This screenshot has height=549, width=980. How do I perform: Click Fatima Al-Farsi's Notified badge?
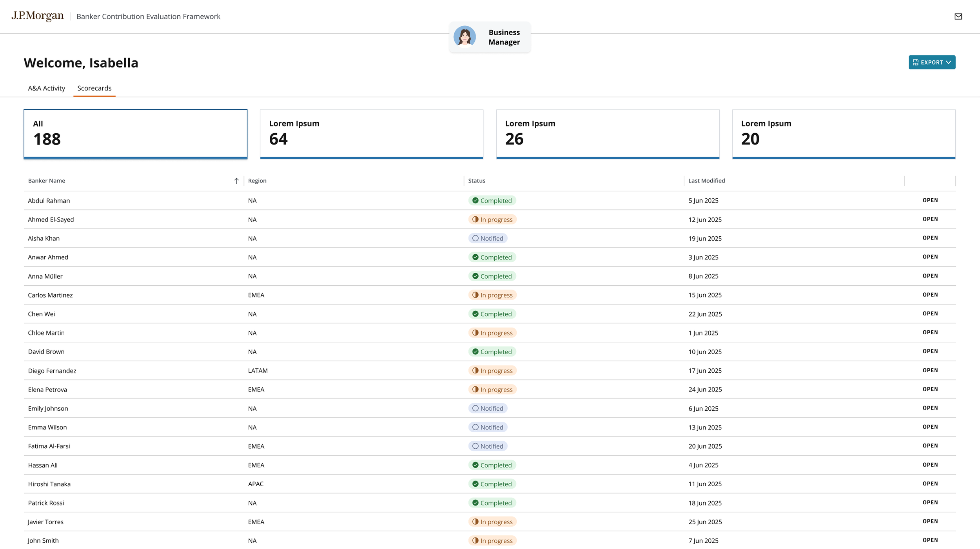(488, 446)
